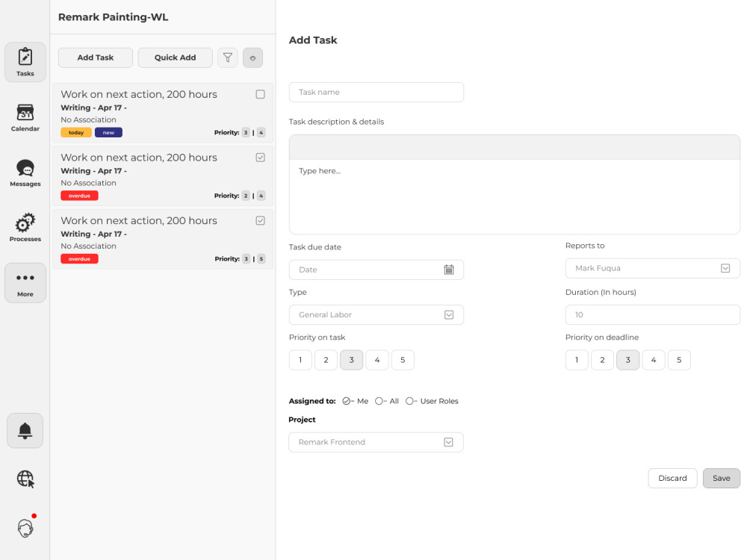Click the Duration in hours field
Screen dimensions: 747x560
(x=653, y=315)
